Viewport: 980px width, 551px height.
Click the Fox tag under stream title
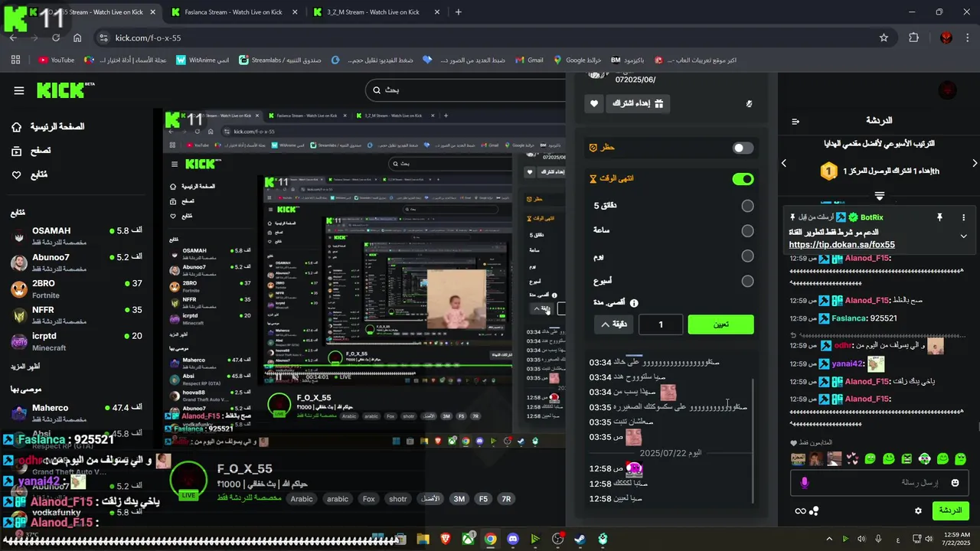click(369, 499)
